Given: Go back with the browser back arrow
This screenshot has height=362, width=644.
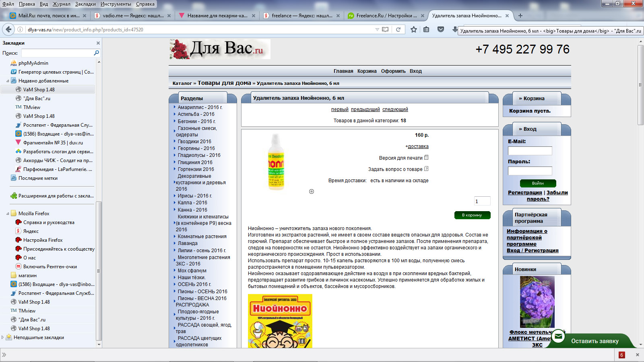Looking at the screenshot, I should click(x=8, y=29).
